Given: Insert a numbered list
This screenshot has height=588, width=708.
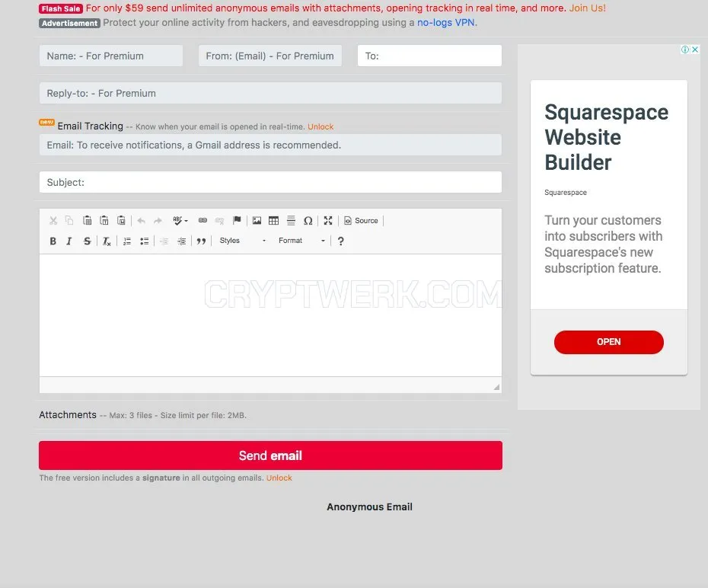Looking at the screenshot, I should 127,241.
